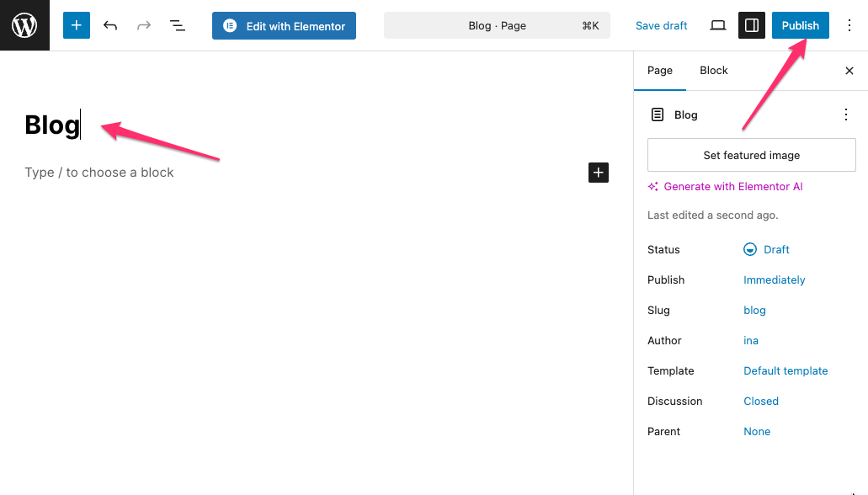Viewport: 868px width, 495px height.
Task: Open the document overview list icon
Action: tap(178, 25)
